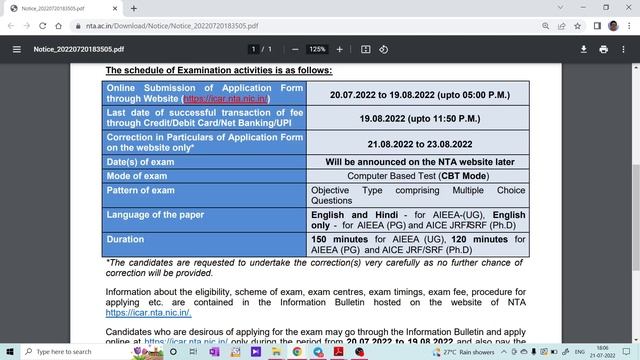Click 'The schedule of Examination activities' heading
The height and width of the screenshot is (360, 640).
coord(219,70)
